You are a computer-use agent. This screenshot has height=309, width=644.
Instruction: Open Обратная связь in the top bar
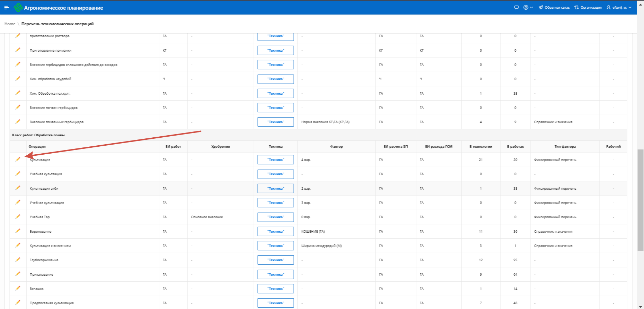pos(554,7)
